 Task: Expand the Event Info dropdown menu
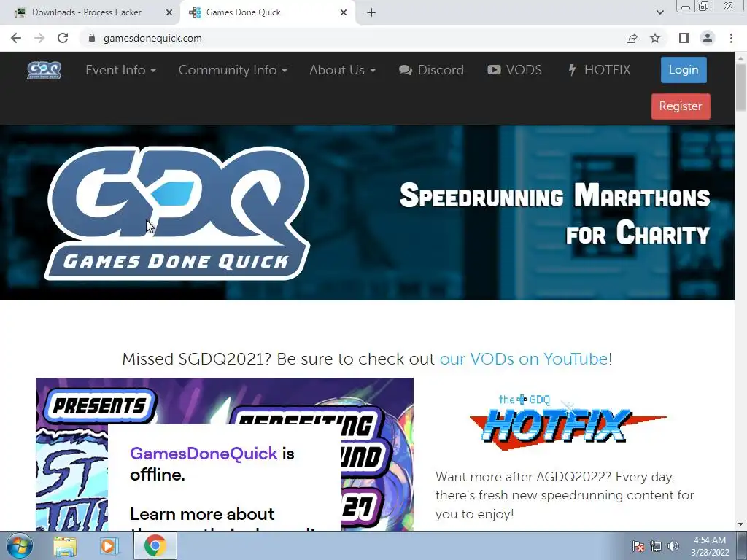120,70
